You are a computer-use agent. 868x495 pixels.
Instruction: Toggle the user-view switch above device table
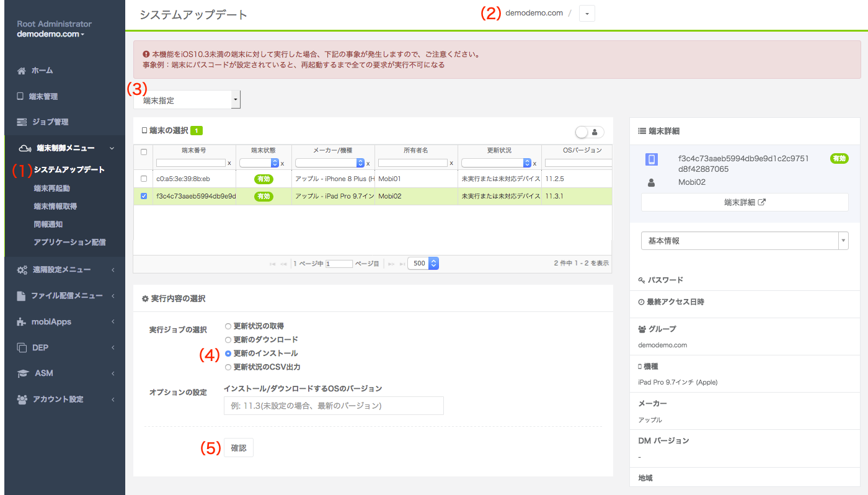pyautogui.click(x=589, y=132)
